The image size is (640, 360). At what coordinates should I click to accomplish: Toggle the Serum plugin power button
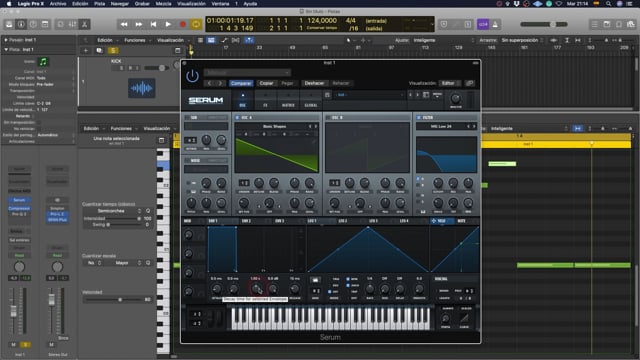192,76
